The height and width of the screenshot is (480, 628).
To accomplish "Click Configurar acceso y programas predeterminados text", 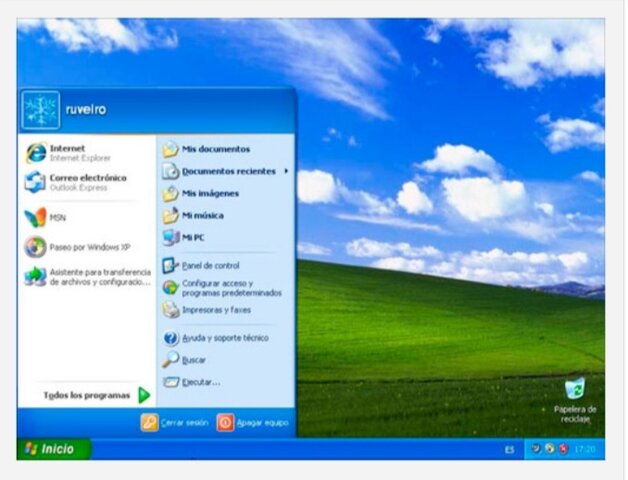I will 232,288.
